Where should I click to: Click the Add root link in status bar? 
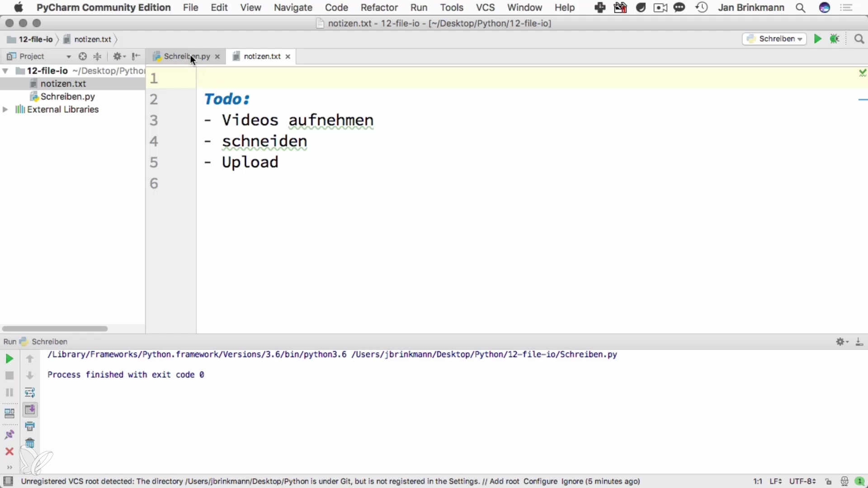coord(504,481)
